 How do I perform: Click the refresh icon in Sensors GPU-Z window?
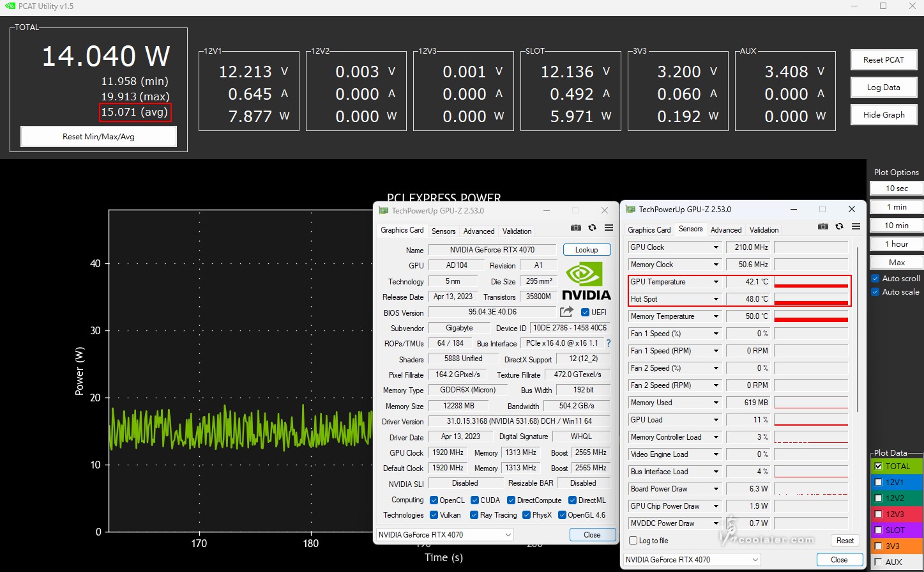coord(840,226)
